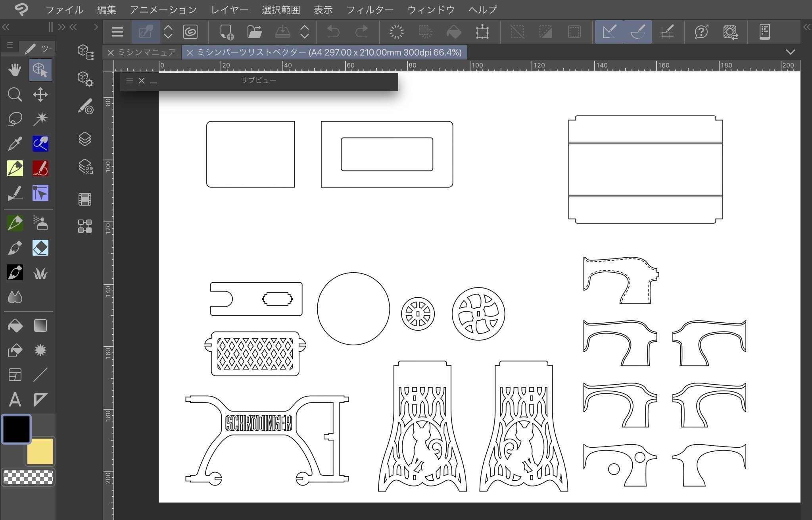Select the Fill tool
Image resolution: width=812 pixels, height=520 pixels.
click(15, 325)
